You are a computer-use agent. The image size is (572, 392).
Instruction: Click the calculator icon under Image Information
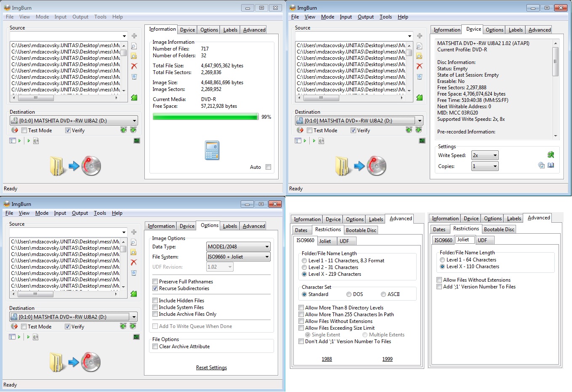pyautogui.click(x=212, y=150)
